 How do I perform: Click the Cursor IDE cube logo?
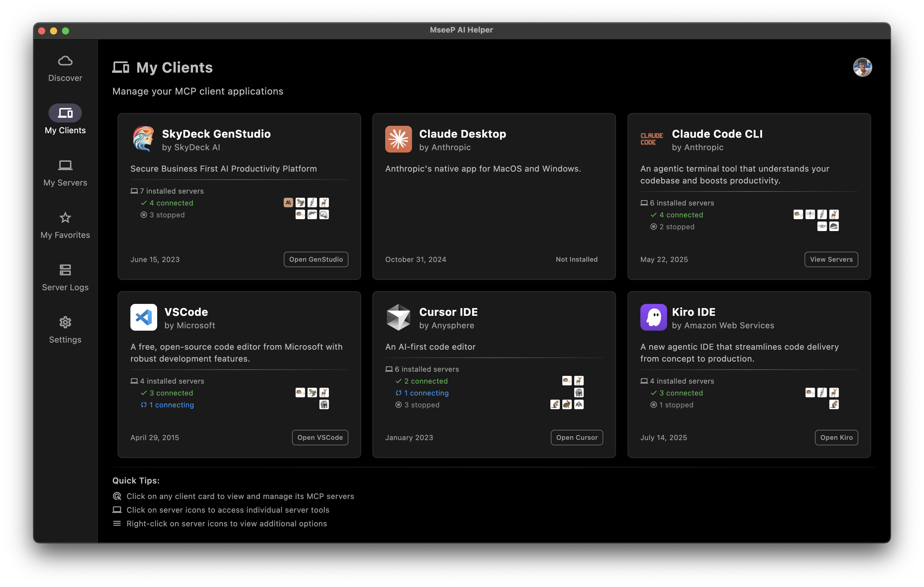click(398, 318)
